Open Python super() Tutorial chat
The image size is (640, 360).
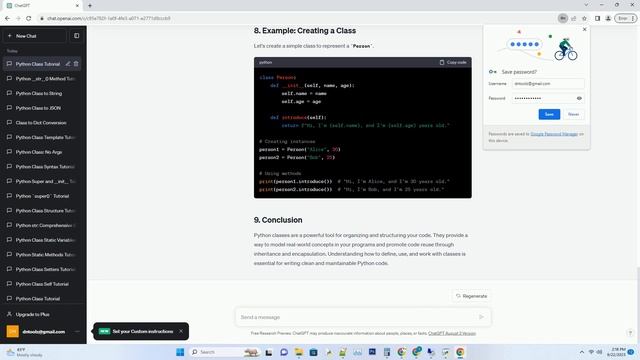tap(42, 196)
